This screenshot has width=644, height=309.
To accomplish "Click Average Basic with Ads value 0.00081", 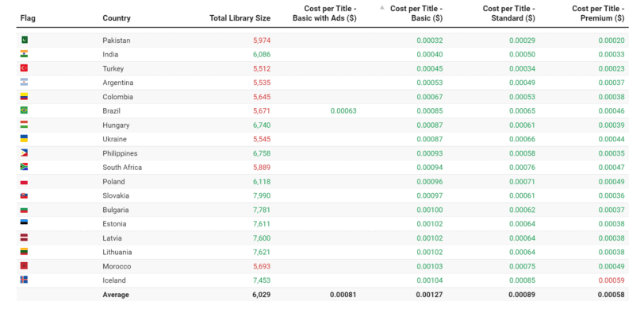I will (x=343, y=295).
